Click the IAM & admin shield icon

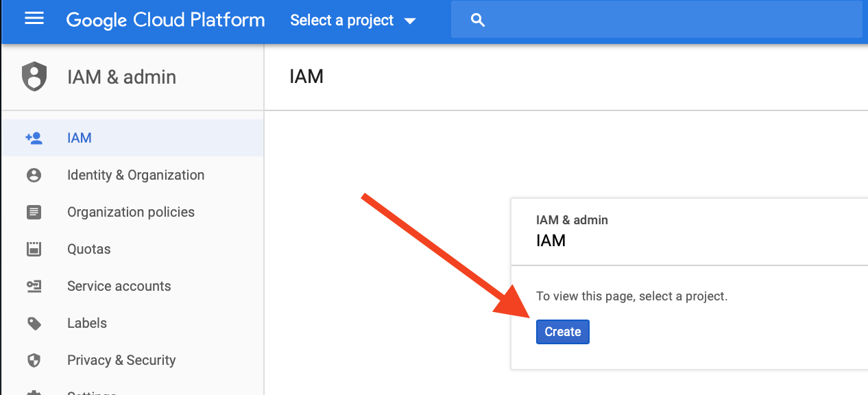pos(34,77)
